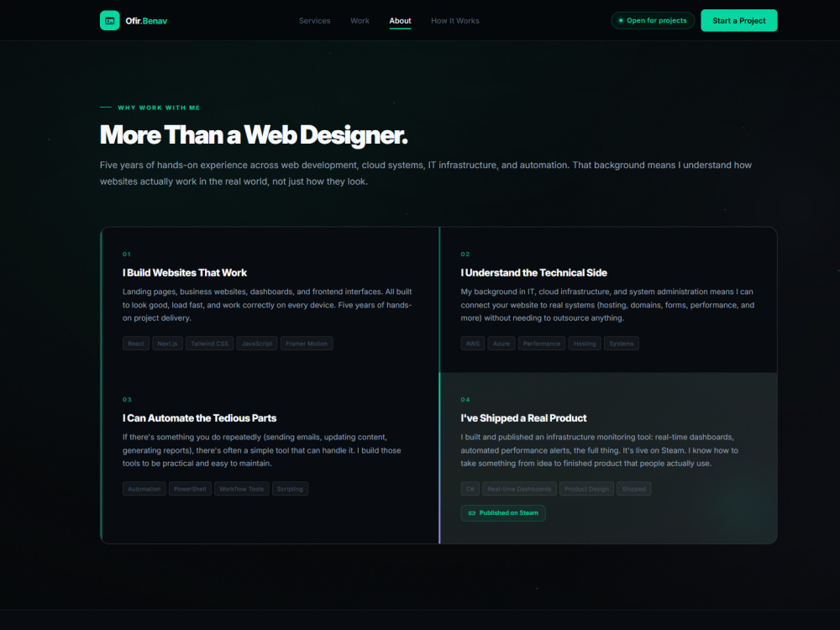
Task: Click the I Build Websites That Work heading
Action: tap(185, 273)
